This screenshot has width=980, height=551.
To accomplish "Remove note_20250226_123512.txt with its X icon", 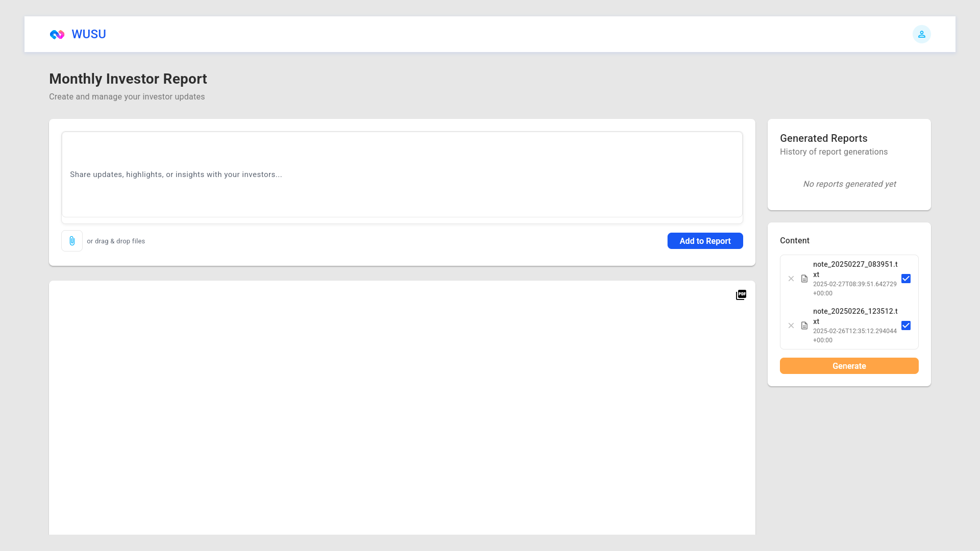I will tap(791, 325).
